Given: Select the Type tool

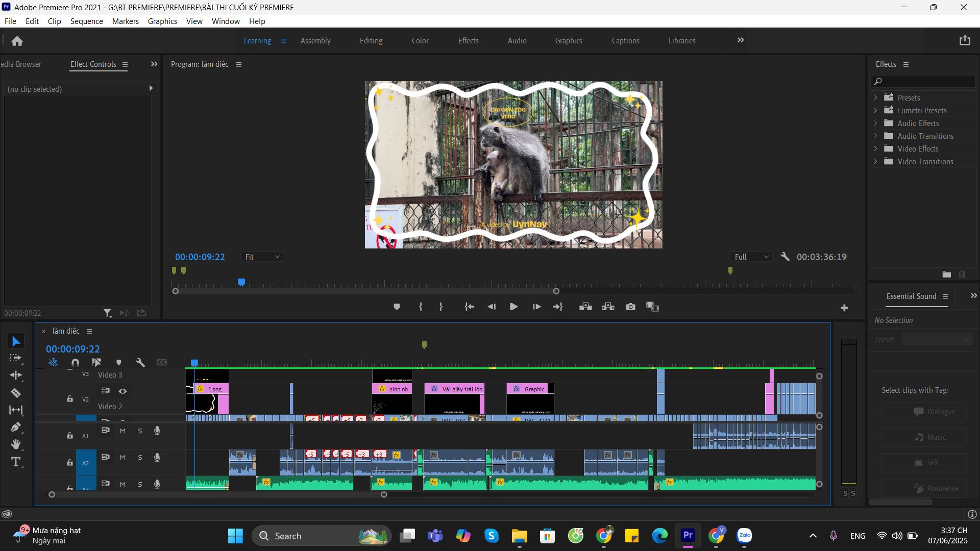Looking at the screenshot, I should 16,462.
